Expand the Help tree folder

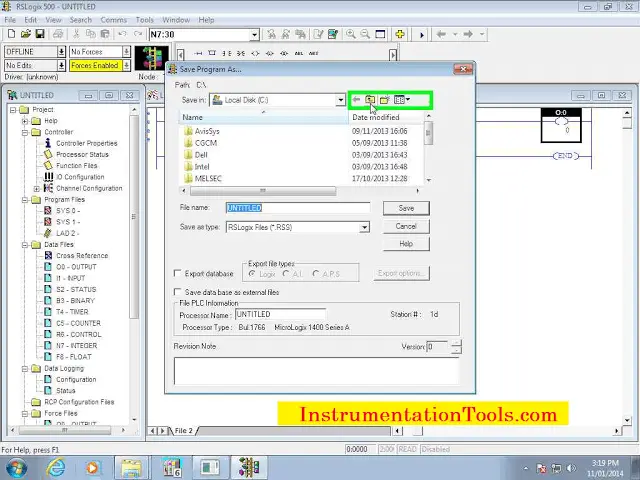coord(25,121)
